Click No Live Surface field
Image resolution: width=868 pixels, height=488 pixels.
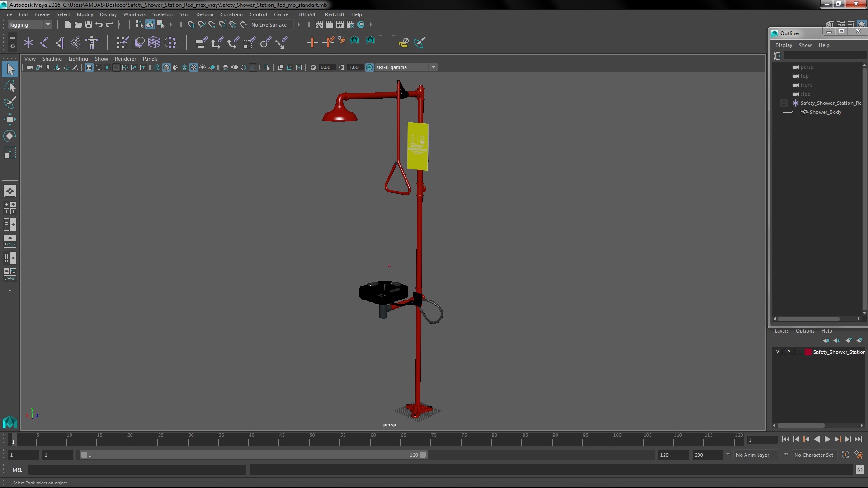[x=271, y=25]
